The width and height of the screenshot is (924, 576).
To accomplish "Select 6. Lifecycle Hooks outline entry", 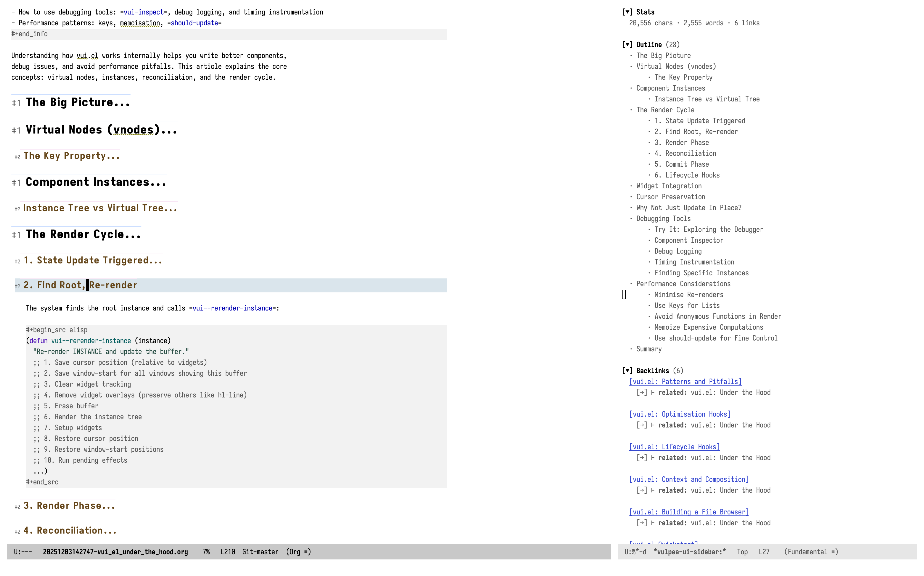I will pyautogui.click(x=687, y=175).
